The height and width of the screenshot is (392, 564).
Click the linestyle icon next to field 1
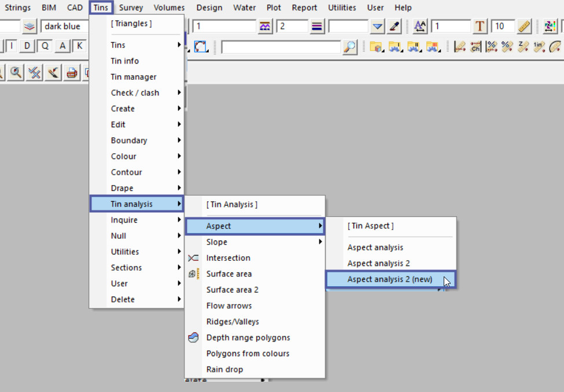pos(266,27)
